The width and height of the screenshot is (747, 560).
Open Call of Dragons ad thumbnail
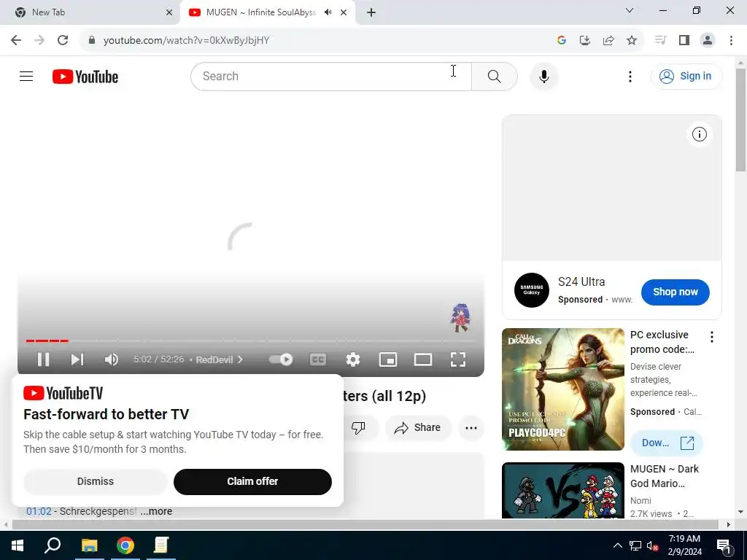click(x=562, y=389)
